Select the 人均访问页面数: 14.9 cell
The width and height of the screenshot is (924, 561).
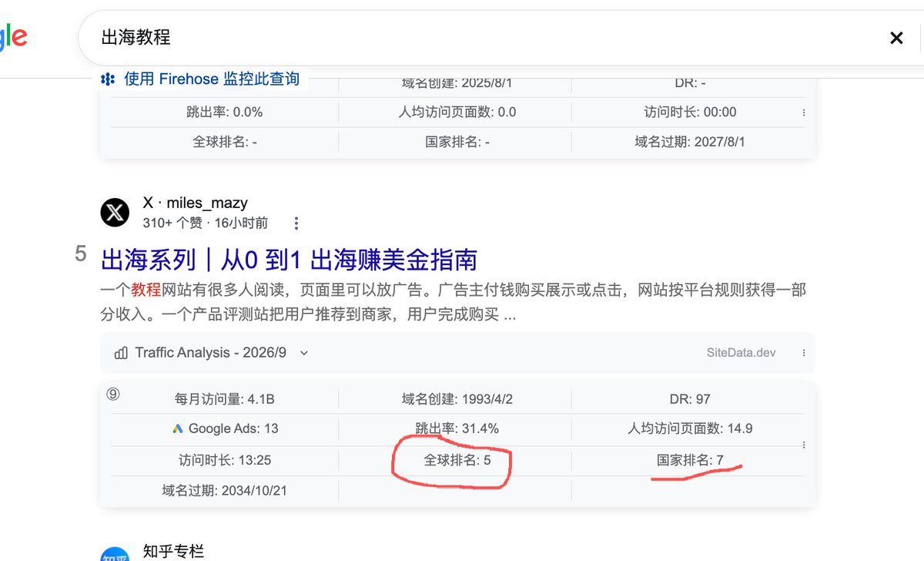coord(690,428)
